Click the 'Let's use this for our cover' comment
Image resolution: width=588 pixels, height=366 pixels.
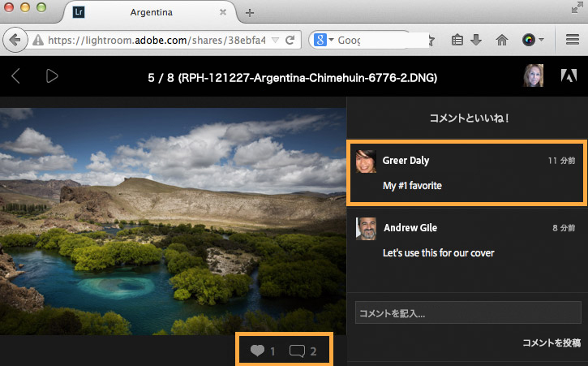coord(439,253)
